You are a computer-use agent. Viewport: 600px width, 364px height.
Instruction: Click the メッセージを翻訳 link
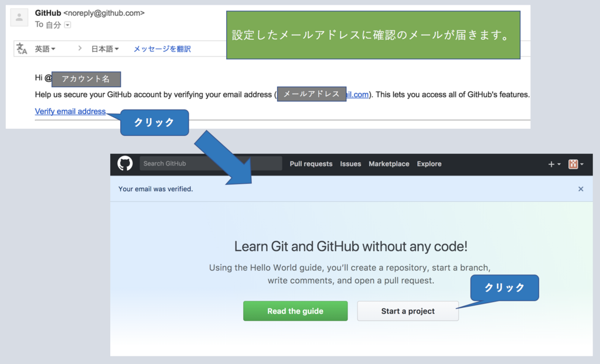[x=162, y=49]
